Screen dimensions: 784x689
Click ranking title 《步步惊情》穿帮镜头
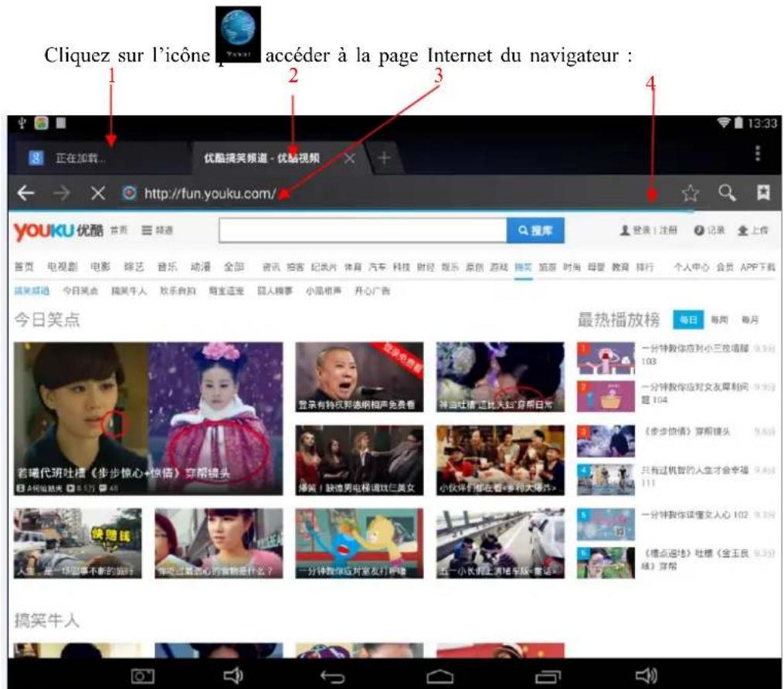[685, 431]
